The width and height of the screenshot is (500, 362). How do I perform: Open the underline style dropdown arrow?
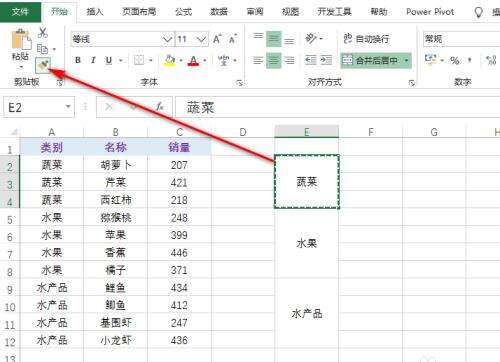tap(121, 60)
